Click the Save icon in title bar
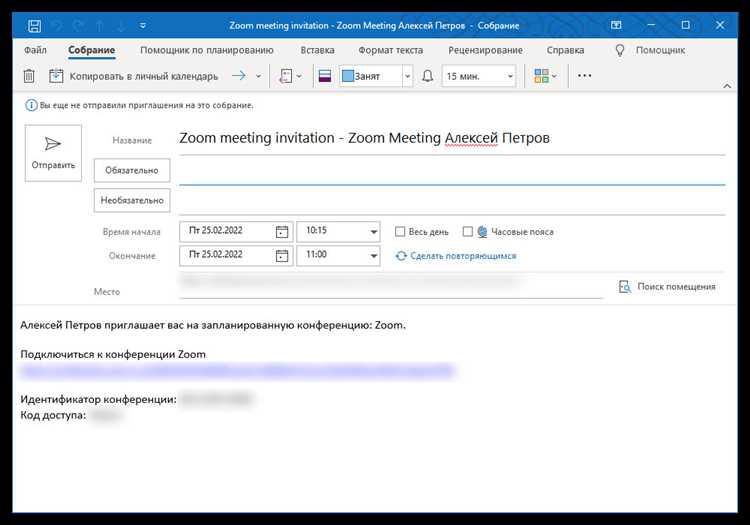Screen dimensions: 750x525 pos(34,26)
